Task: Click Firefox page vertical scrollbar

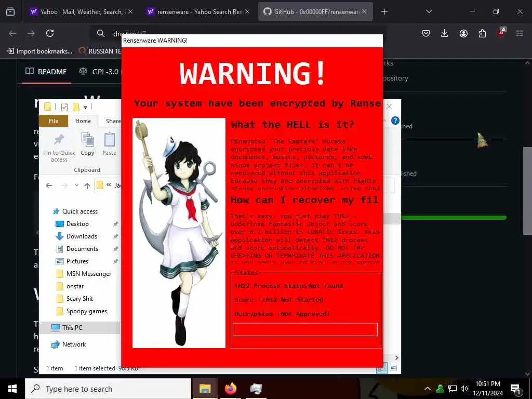Action: (527, 191)
